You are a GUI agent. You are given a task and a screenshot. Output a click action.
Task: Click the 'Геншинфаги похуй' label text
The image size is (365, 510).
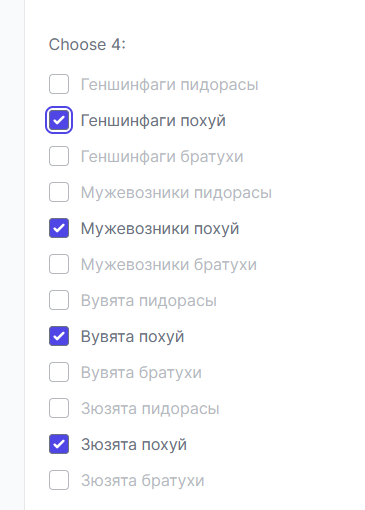pyautogui.click(x=153, y=121)
